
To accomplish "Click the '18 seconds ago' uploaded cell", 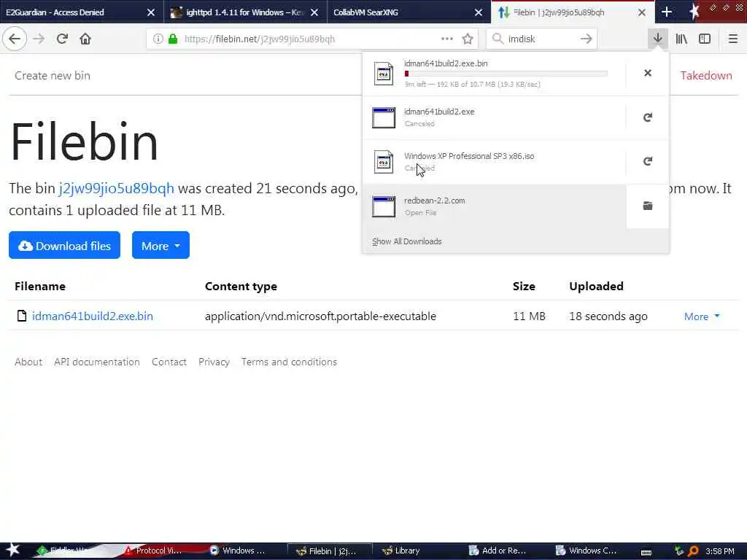I will (608, 316).
